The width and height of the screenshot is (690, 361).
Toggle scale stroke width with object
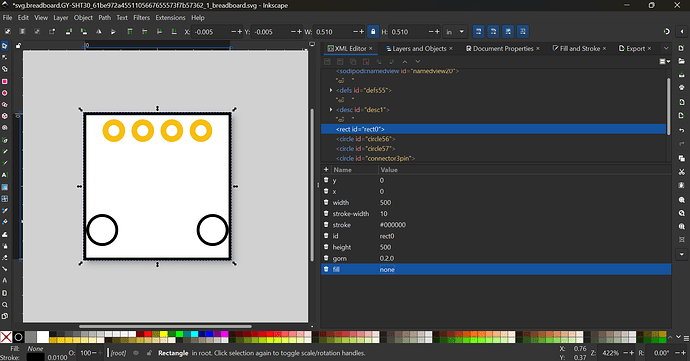point(478,32)
